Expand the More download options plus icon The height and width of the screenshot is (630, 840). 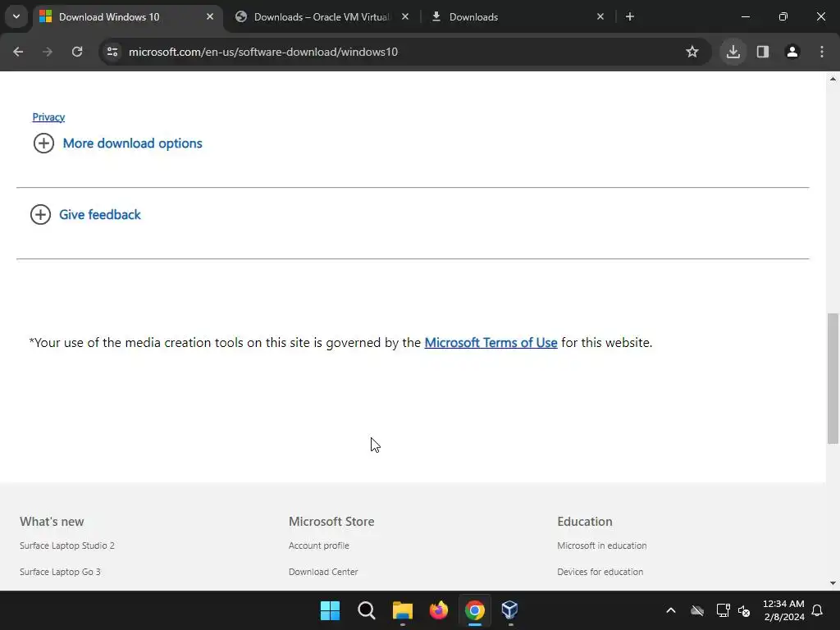point(44,143)
